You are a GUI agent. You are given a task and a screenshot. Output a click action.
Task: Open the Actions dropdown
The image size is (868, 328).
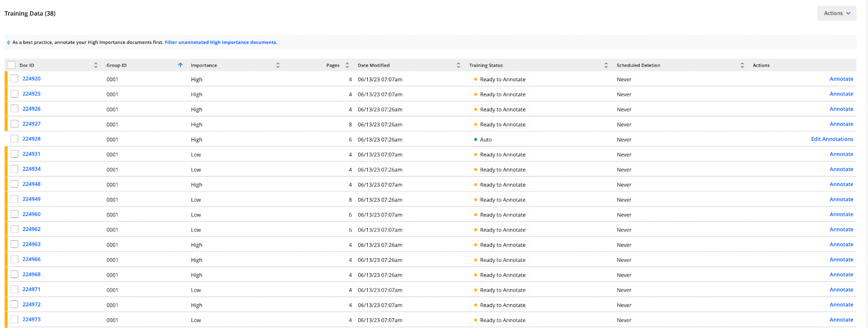(837, 13)
